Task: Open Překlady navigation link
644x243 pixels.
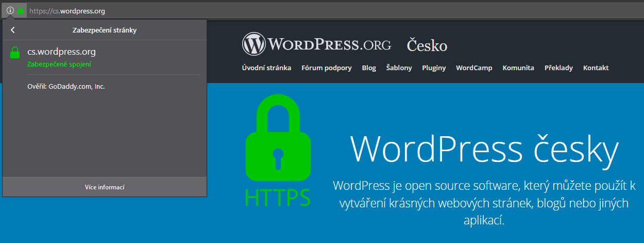Action: 558,68
